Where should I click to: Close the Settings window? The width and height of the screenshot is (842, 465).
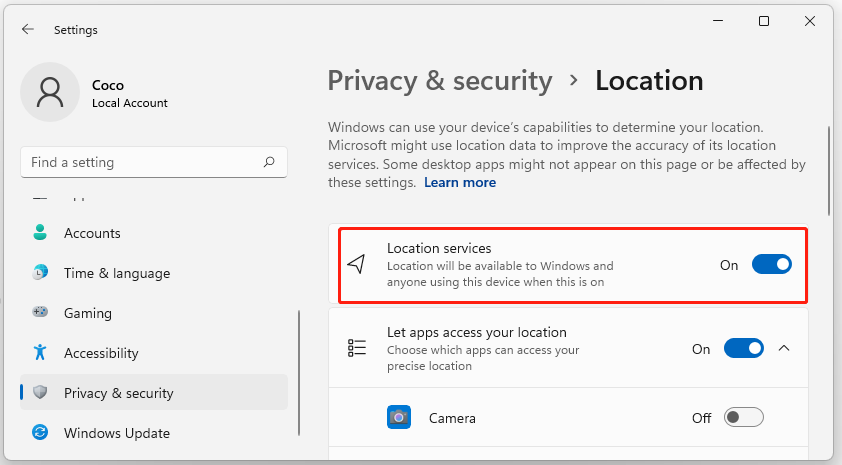pos(810,21)
